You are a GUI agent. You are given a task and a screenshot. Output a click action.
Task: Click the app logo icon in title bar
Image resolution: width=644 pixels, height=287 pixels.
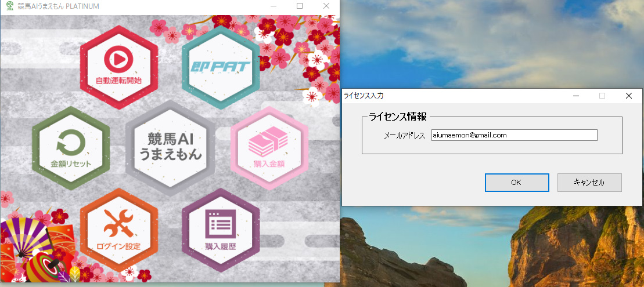tap(10, 6)
